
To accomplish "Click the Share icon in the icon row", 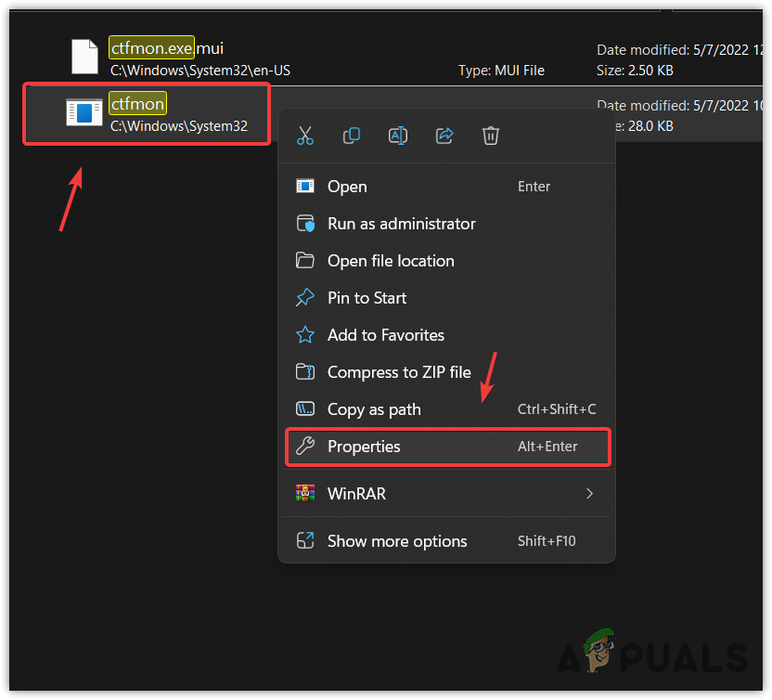I will tap(444, 136).
